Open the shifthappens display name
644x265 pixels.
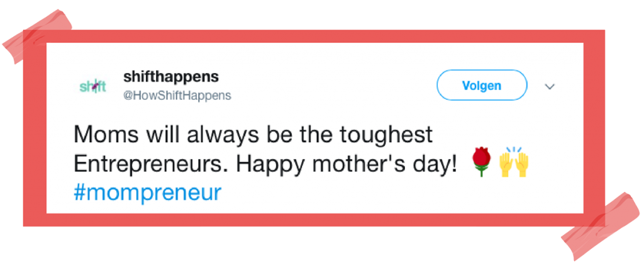click(171, 76)
